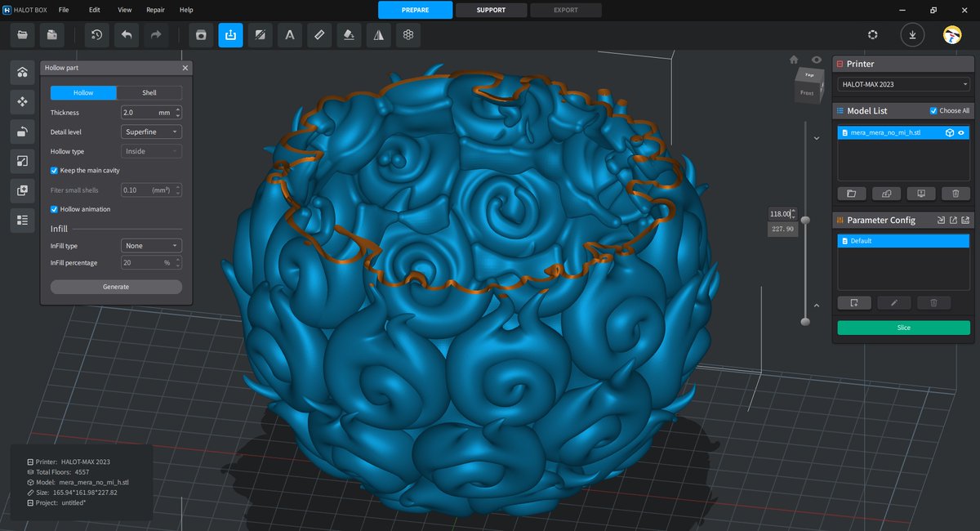Select the ruler measure tool
Screen dimensions: 980x531
pos(319,35)
